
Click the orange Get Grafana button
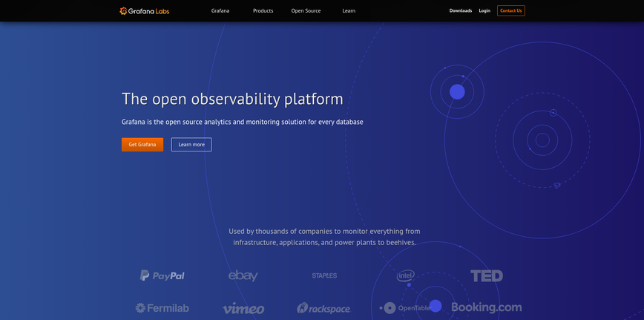(142, 145)
